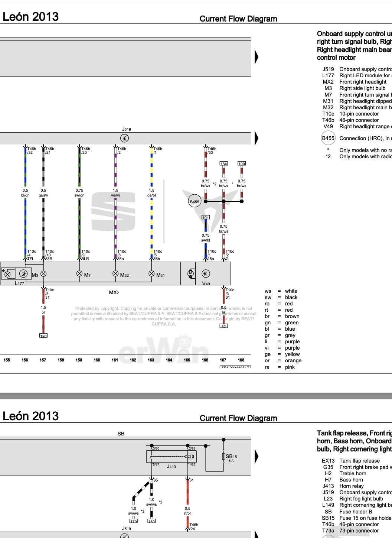Image resolution: width=392 pixels, height=538 pixels.
Task: Follow the track reference box 184
Action: pyautogui.click(x=223, y=163)
